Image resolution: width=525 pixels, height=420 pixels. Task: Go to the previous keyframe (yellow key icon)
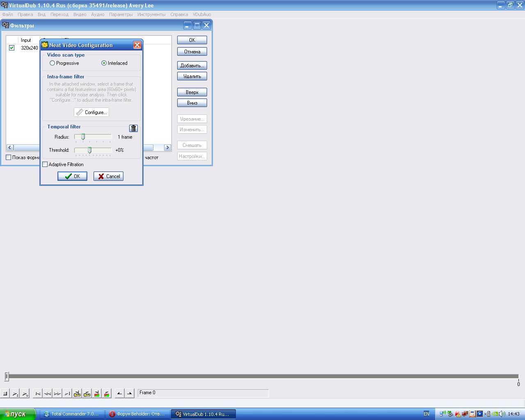point(77,394)
